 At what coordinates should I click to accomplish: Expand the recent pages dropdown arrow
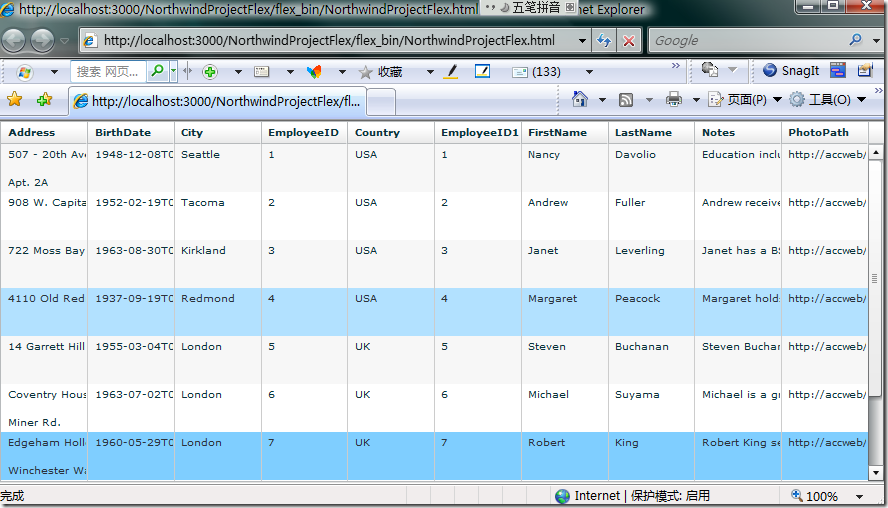click(64, 41)
